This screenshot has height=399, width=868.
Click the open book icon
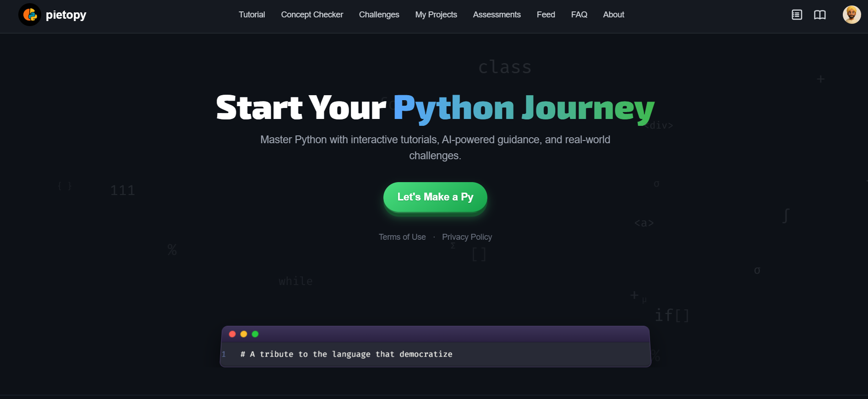(x=819, y=15)
